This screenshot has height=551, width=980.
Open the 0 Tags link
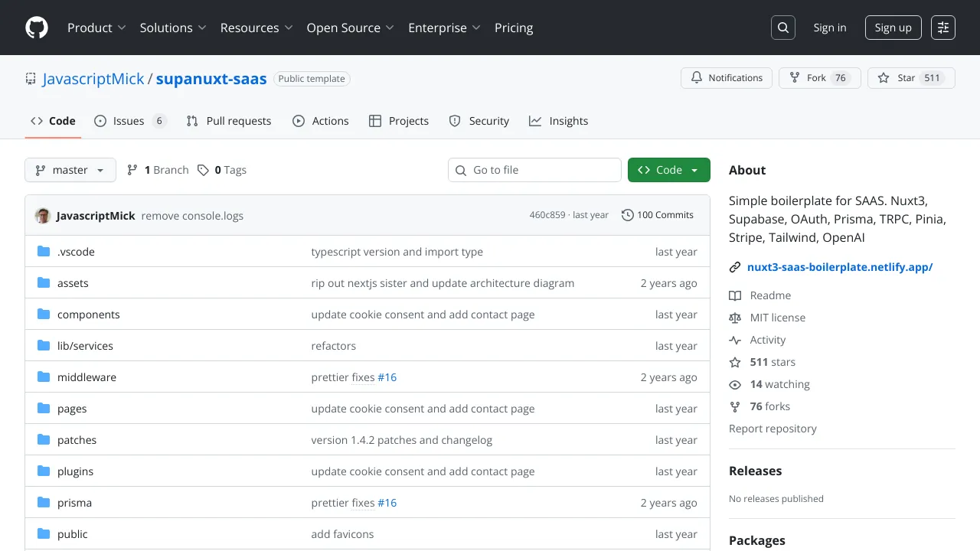point(222,170)
